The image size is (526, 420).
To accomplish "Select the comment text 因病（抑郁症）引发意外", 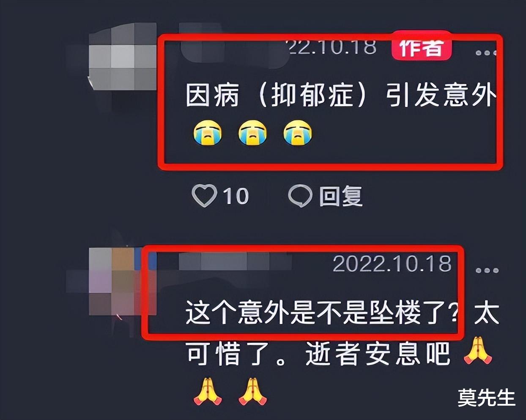I will point(341,95).
